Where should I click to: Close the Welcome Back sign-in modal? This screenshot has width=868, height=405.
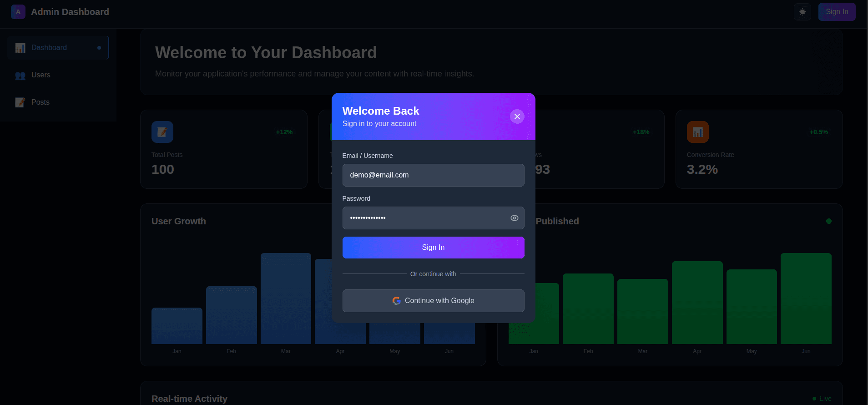pyautogui.click(x=517, y=116)
